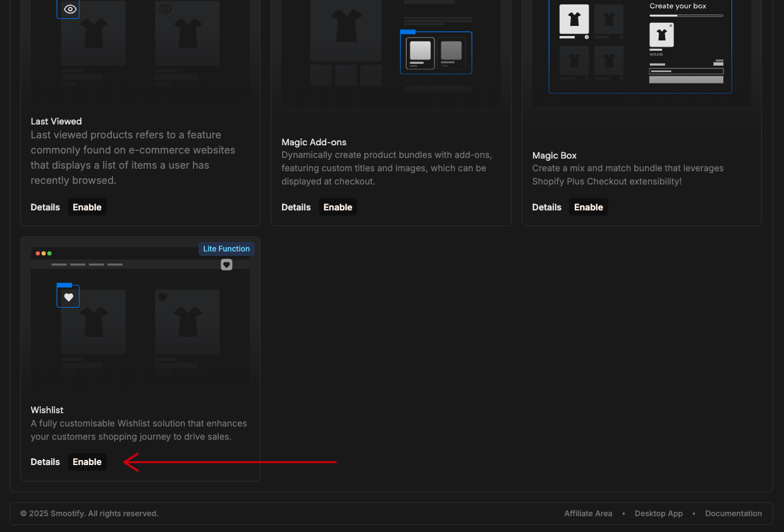784x532 pixels.
Task: View Details of Magic Add-ons
Action: tap(296, 207)
